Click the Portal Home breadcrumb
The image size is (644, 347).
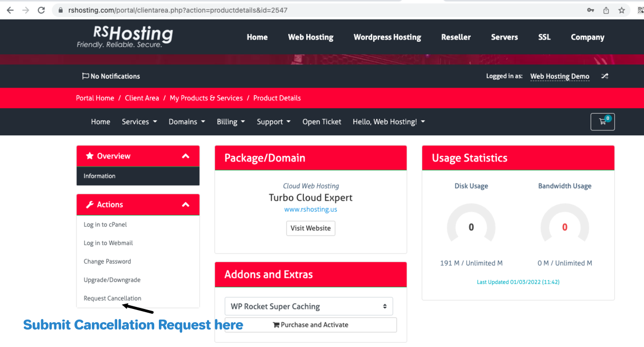click(95, 98)
